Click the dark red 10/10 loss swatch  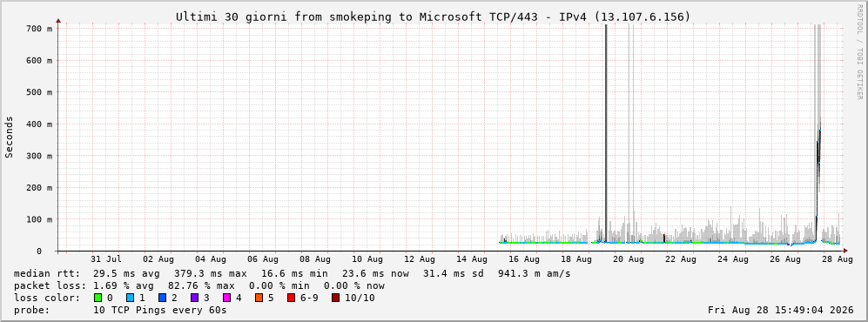tap(335, 298)
